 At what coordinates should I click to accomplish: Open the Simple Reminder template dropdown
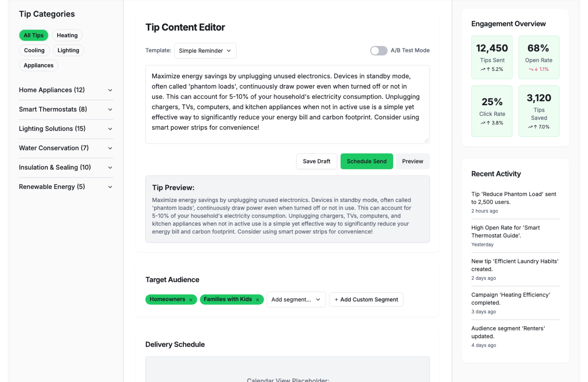[x=205, y=51]
